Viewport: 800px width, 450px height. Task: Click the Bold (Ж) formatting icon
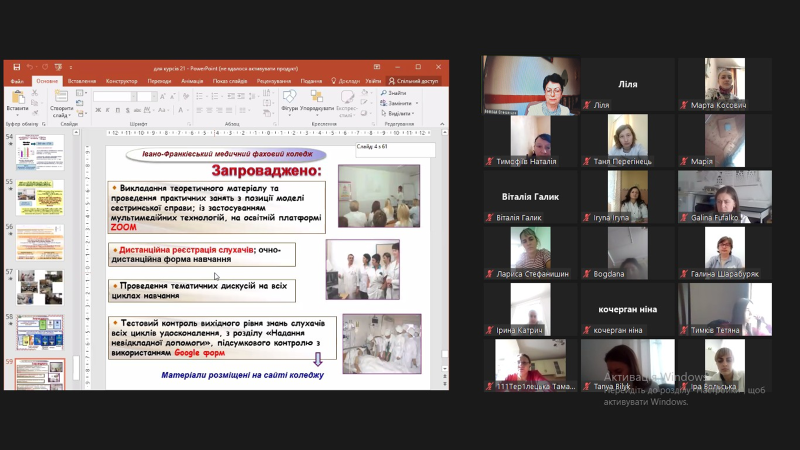97,108
